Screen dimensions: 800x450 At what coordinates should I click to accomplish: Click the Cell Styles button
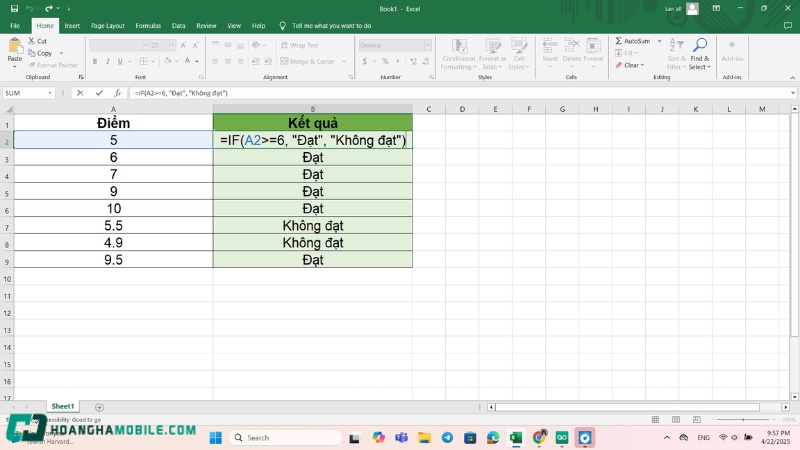tap(519, 54)
